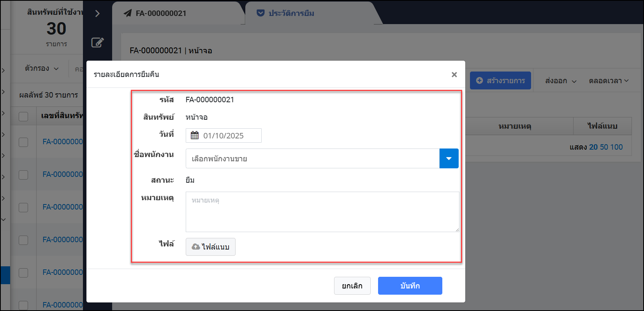Click the calendar icon in date field

[x=195, y=135]
